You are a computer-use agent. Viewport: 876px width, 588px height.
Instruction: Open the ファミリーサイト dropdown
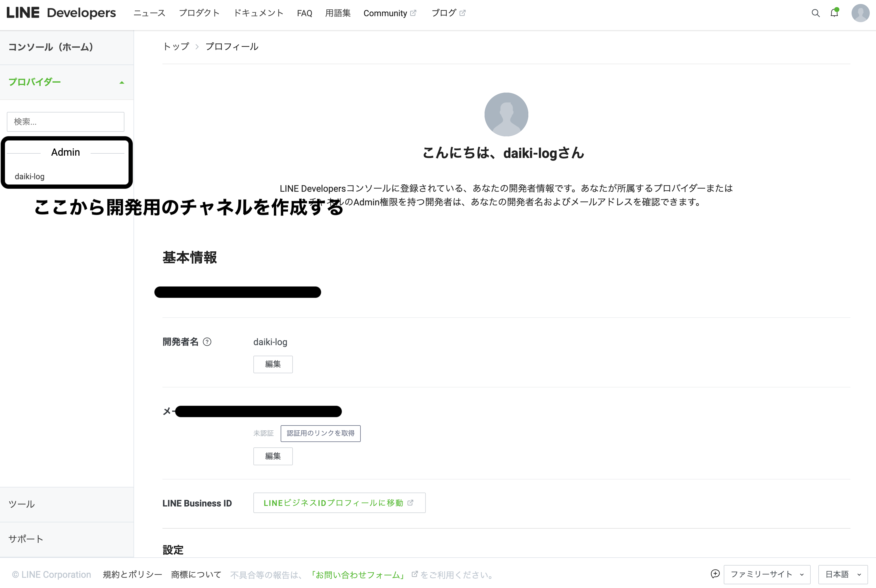point(767,574)
